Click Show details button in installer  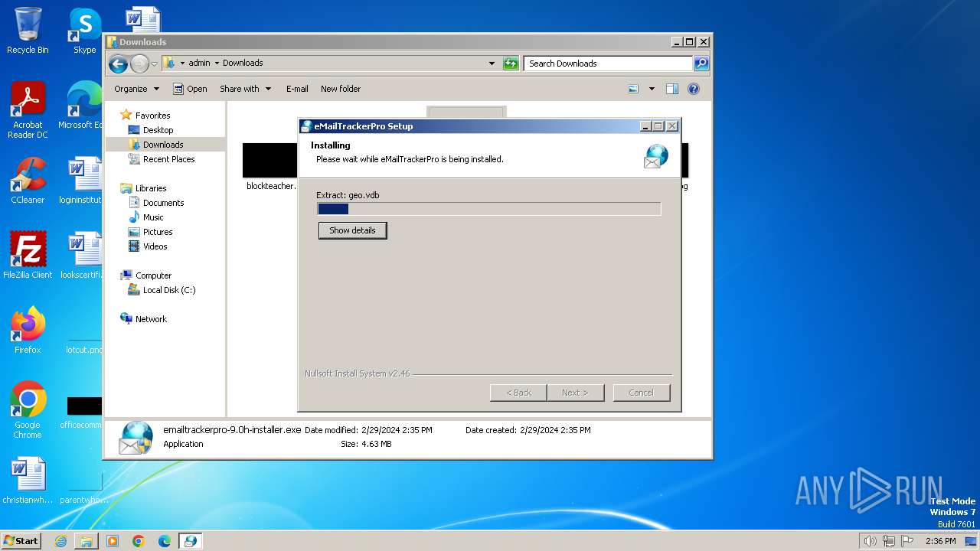click(352, 230)
